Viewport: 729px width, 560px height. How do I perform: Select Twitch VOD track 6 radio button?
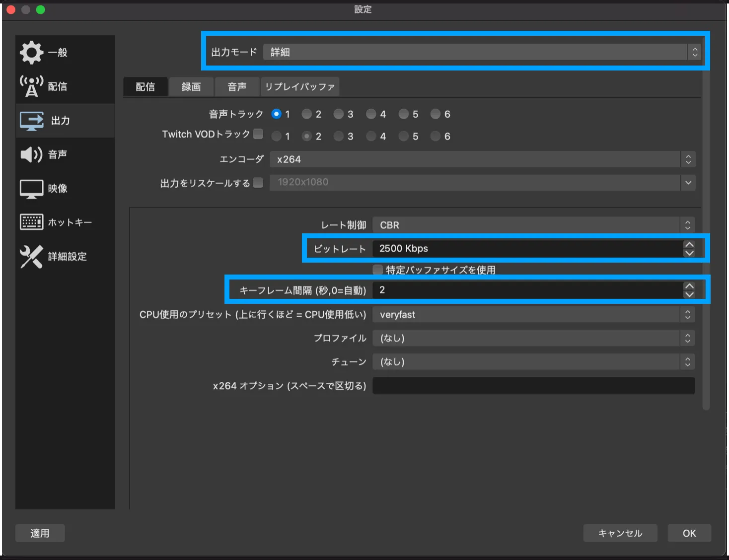click(436, 136)
